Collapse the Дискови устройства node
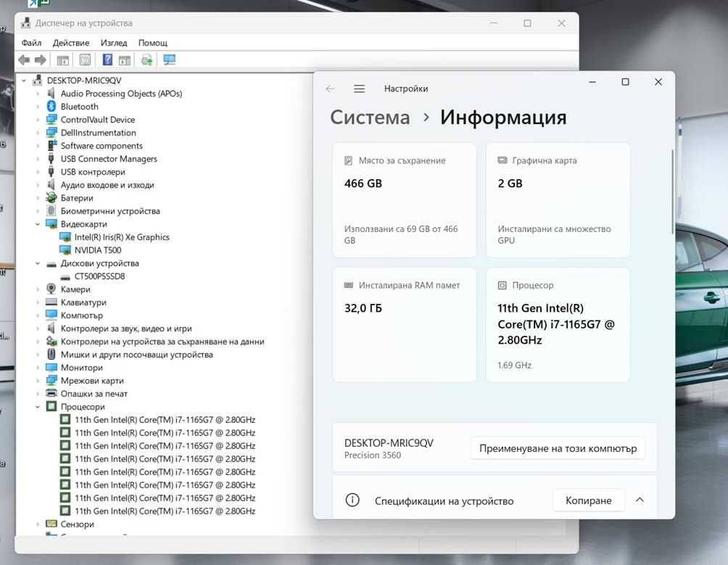Viewport: 728px width, 565px height. tap(38, 263)
